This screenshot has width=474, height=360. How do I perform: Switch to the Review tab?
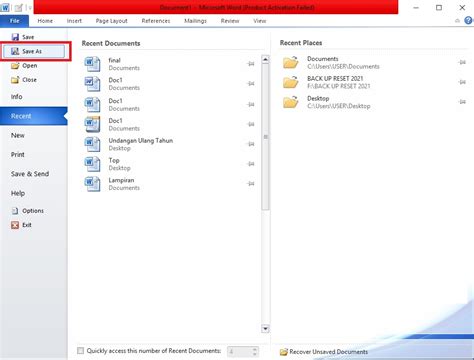tap(230, 21)
